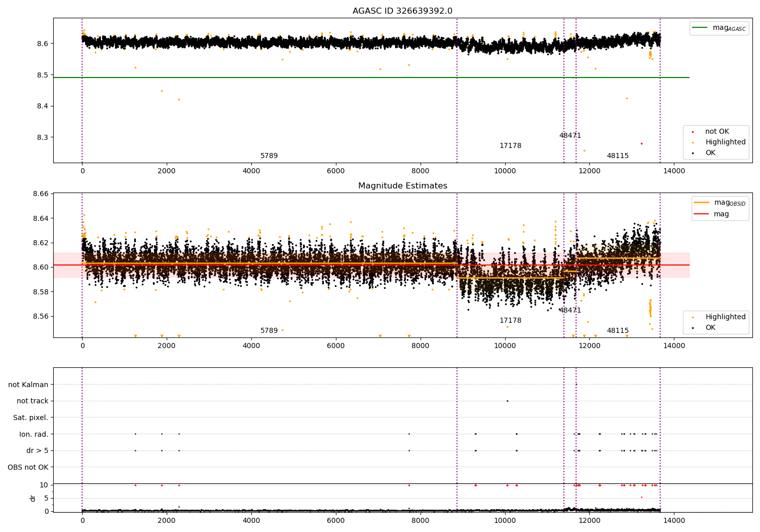Click the red 'not OK' point in top plot
Viewport: 760px width, 532px height.
point(641,143)
